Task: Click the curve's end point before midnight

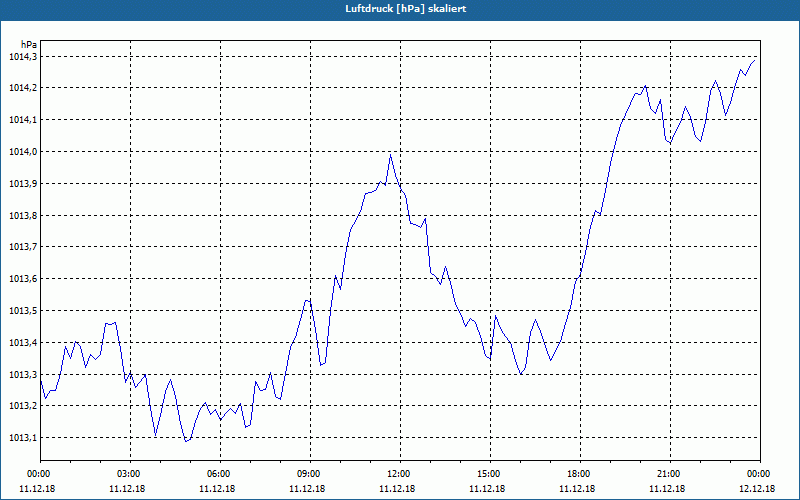Action: pyautogui.click(x=755, y=60)
